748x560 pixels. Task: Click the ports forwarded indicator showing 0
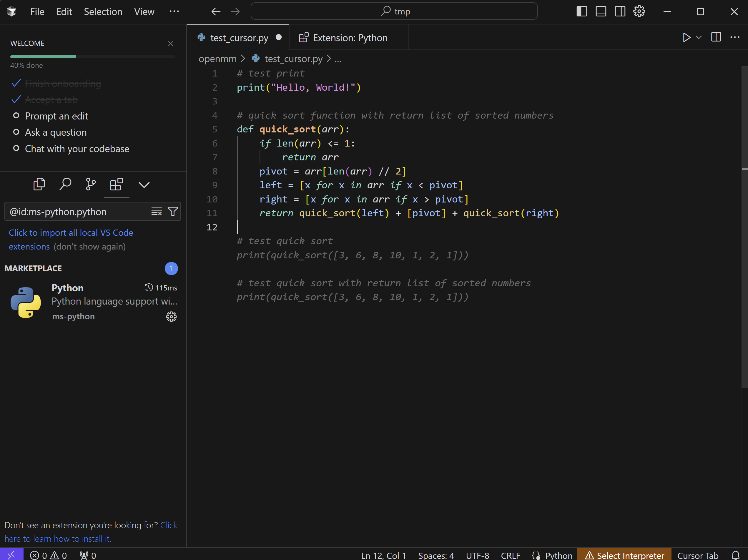tap(88, 555)
